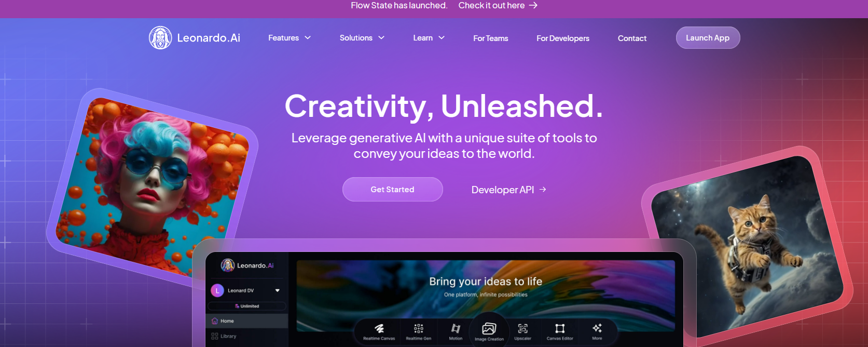
Task: Select the Upscaler icon
Action: (523, 328)
